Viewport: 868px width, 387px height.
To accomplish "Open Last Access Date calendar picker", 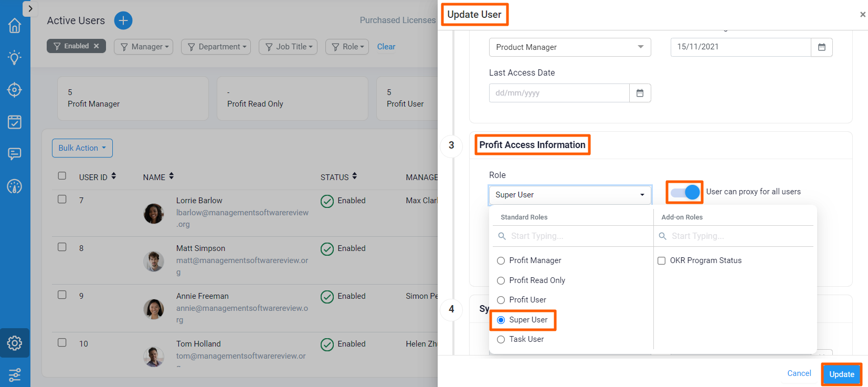I will point(640,93).
